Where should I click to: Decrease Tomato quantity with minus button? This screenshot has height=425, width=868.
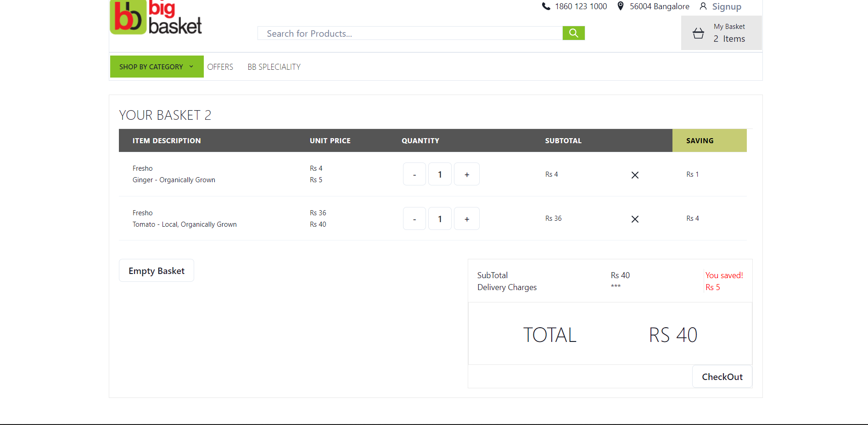coord(414,218)
